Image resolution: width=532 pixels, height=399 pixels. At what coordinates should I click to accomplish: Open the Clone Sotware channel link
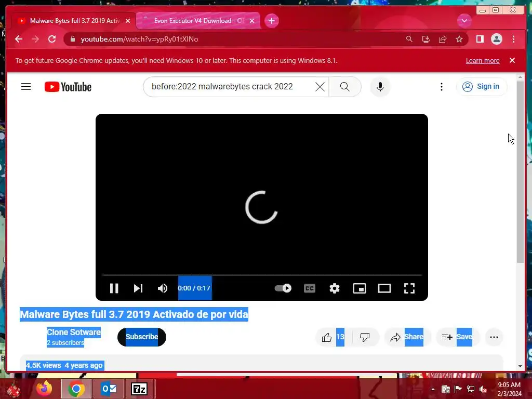click(74, 332)
